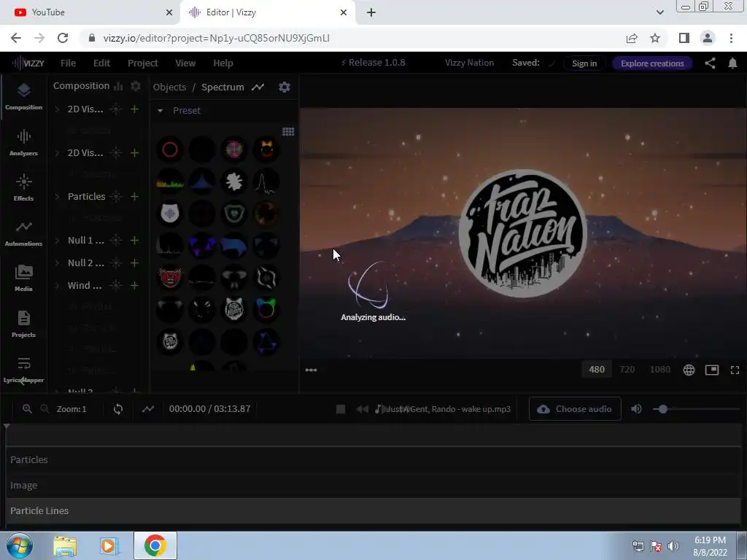Click effects icon beside Wind layer
747x560 pixels.
point(116,285)
